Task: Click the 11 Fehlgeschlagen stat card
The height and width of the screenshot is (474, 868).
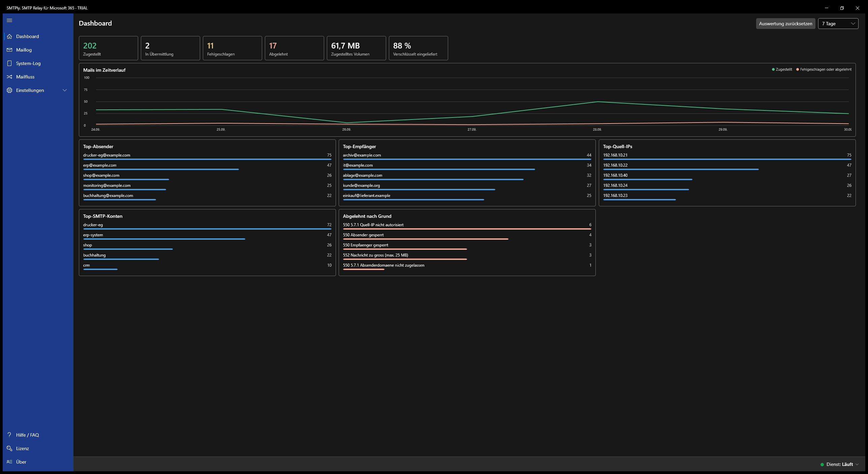Action: [x=232, y=48]
